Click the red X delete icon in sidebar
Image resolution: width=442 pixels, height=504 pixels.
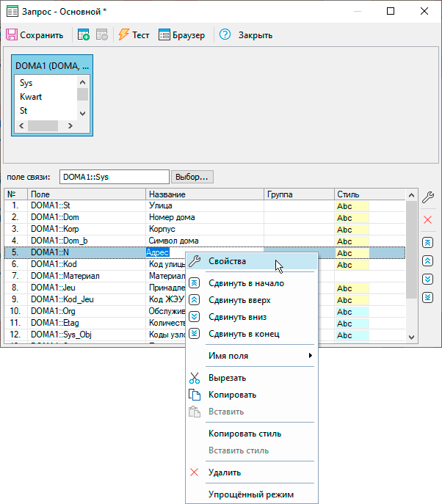pyautogui.click(x=428, y=220)
